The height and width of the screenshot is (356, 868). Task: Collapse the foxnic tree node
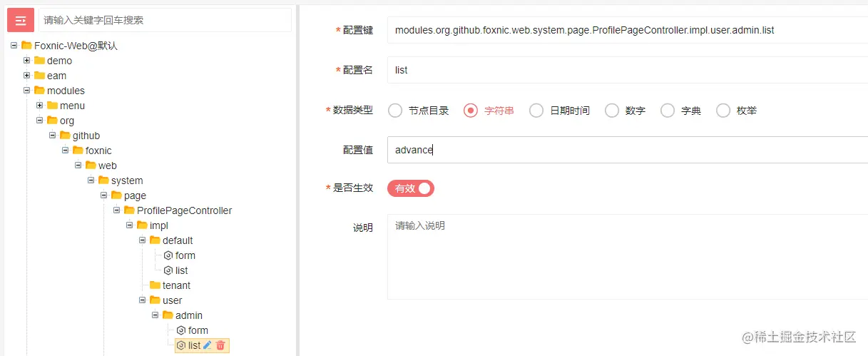[66, 151]
